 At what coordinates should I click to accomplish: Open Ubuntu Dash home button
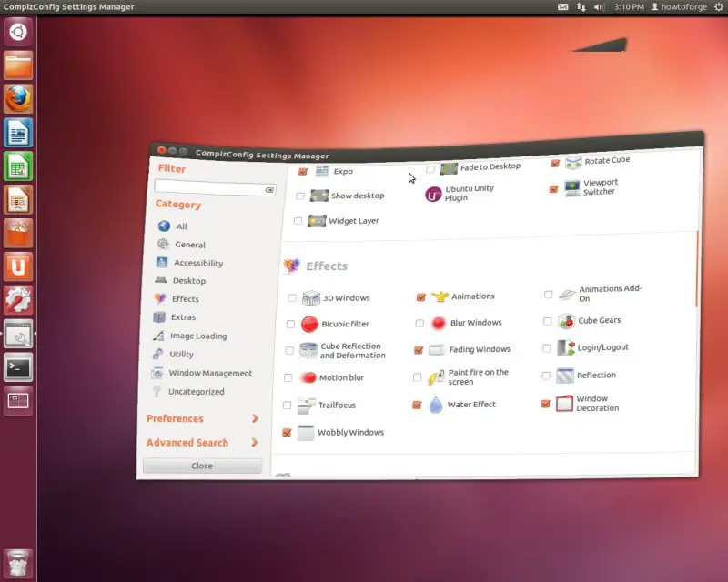click(x=18, y=32)
